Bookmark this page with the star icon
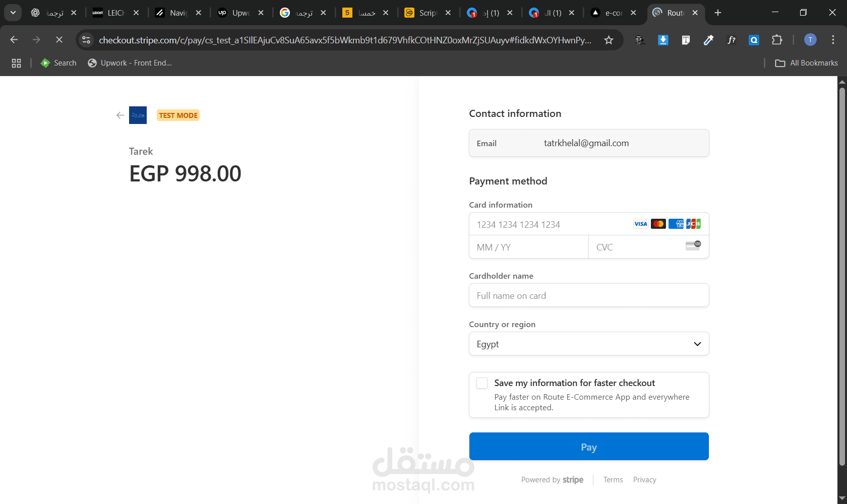Screen dimensions: 847x504 coord(609,40)
